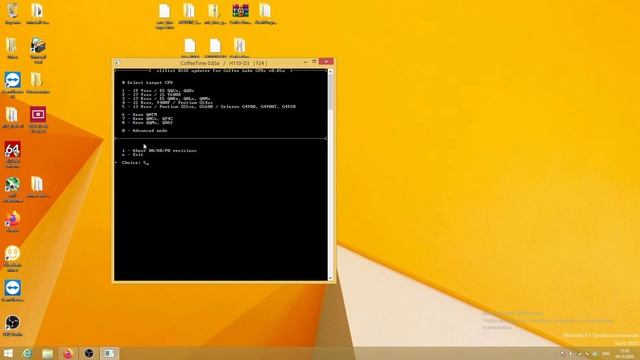The image size is (640, 360).
Task: Select the CoffeeTime console taskbar button
Action: [x=109, y=353]
